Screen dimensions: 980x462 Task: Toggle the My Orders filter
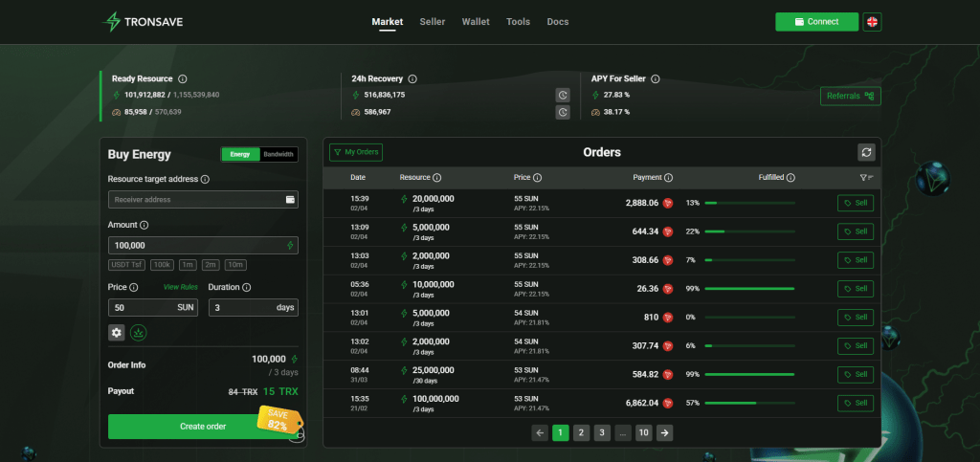(x=356, y=152)
